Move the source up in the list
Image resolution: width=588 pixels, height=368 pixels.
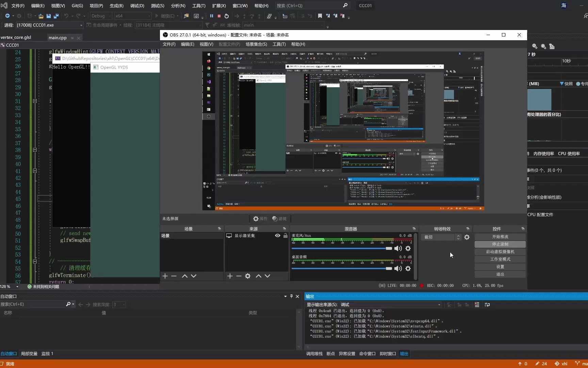(x=259, y=276)
